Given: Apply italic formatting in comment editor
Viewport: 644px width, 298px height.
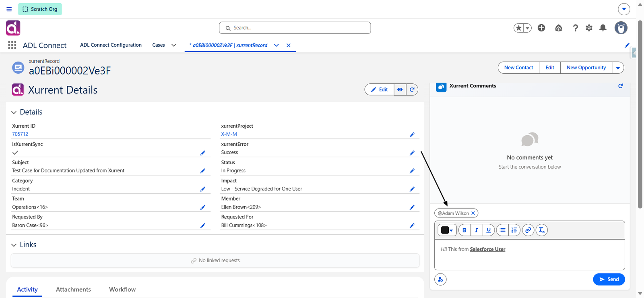Looking at the screenshot, I should [477, 230].
